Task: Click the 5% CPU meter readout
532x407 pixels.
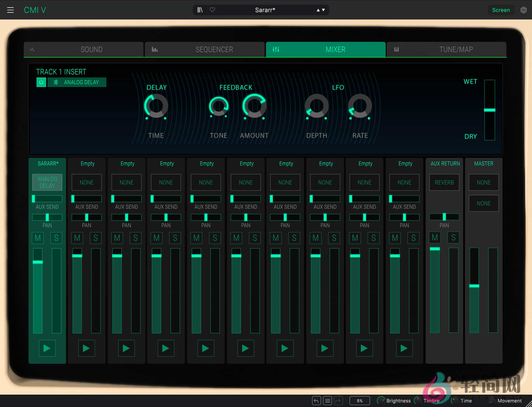Action: click(360, 401)
